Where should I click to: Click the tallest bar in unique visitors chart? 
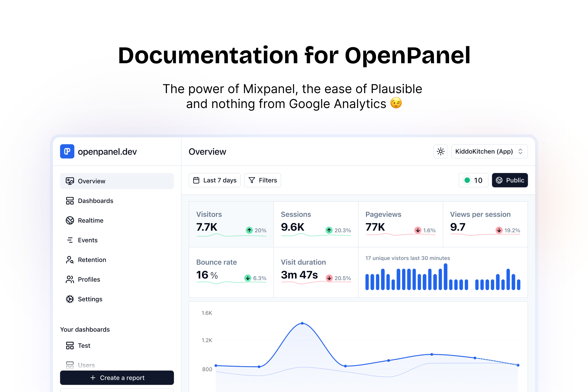pyautogui.click(x=445, y=277)
